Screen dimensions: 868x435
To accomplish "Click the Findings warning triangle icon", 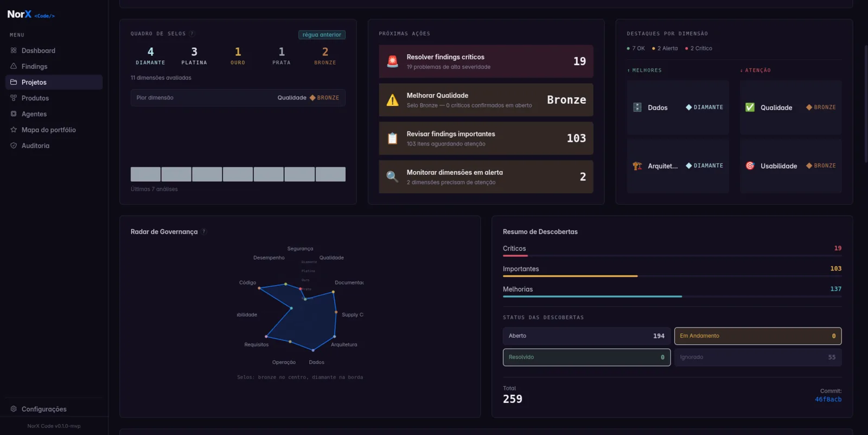I will 14,66.
